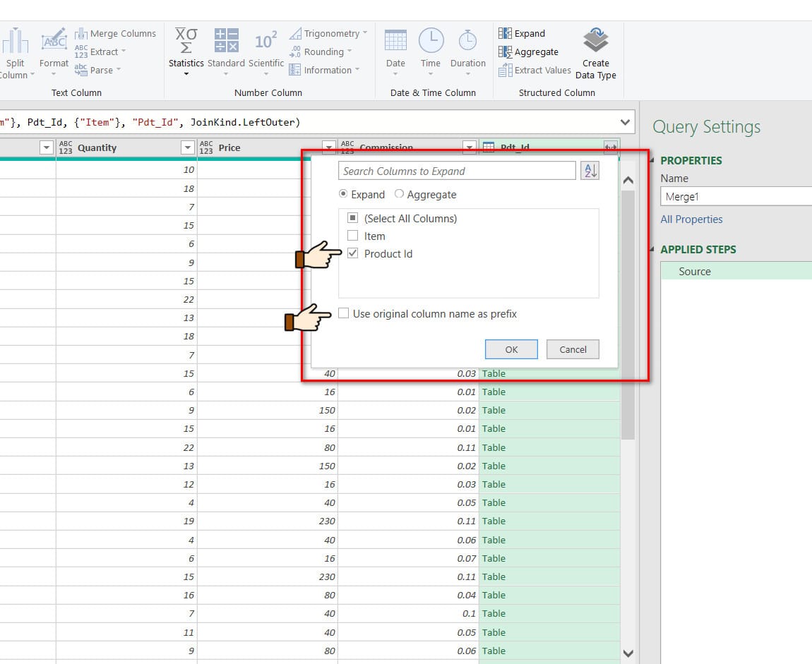Open the Time clock icon

(x=431, y=42)
